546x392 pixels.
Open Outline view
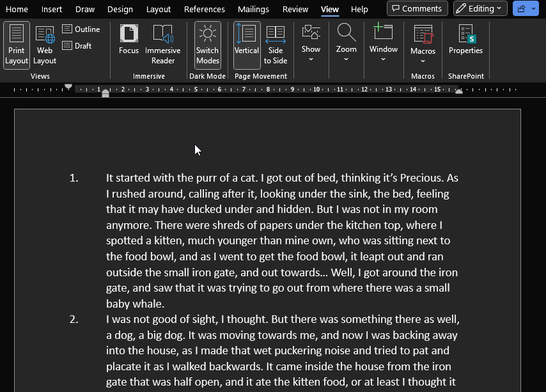81,29
